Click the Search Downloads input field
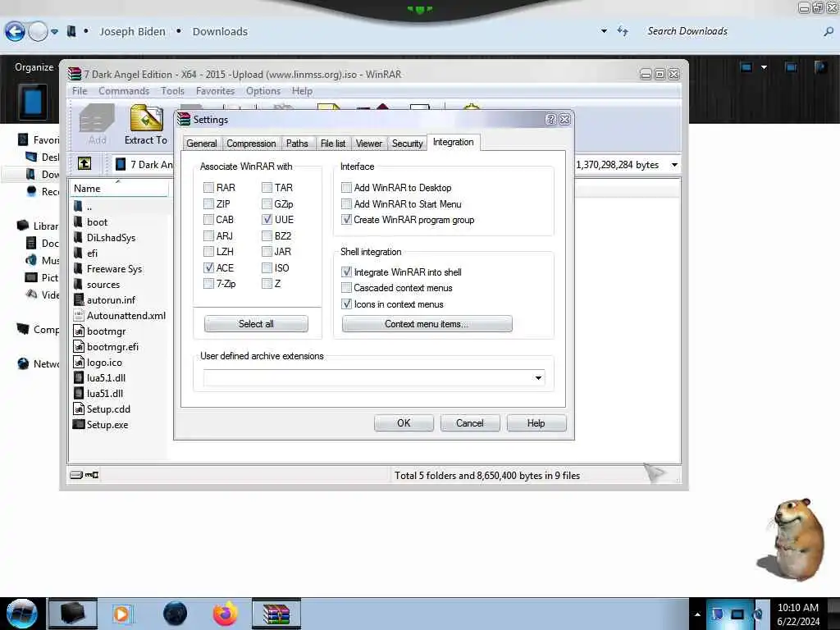 click(x=731, y=31)
